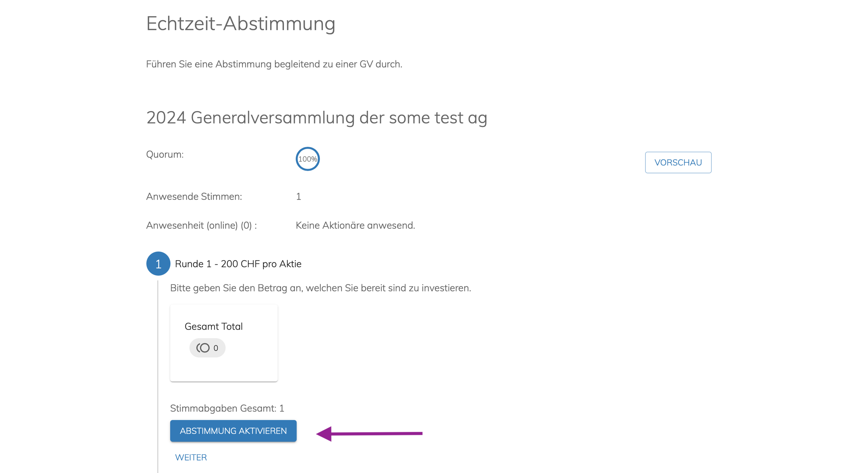This screenshot has width=868, height=473.
Task: Click the ABSTIMMUNG AKTIVIEREN button
Action: coord(233,431)
